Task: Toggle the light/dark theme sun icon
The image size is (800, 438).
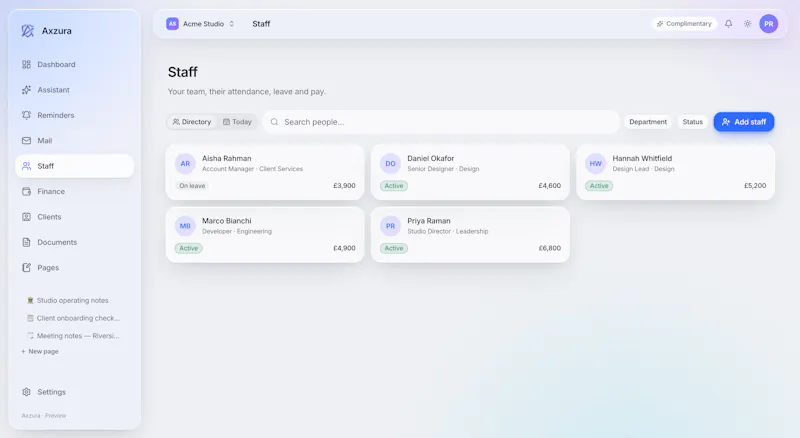Action: [x=747, y=23]
